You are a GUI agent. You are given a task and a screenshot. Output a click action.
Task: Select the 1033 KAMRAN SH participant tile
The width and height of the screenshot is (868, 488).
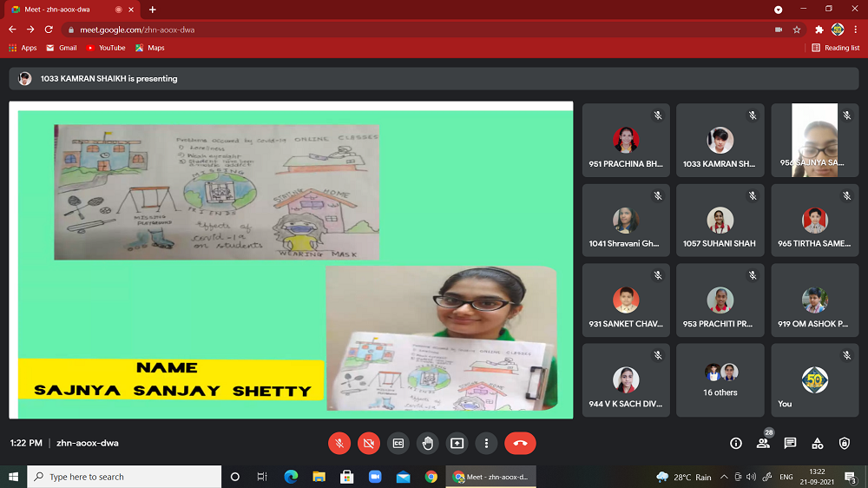click(720, 141)
